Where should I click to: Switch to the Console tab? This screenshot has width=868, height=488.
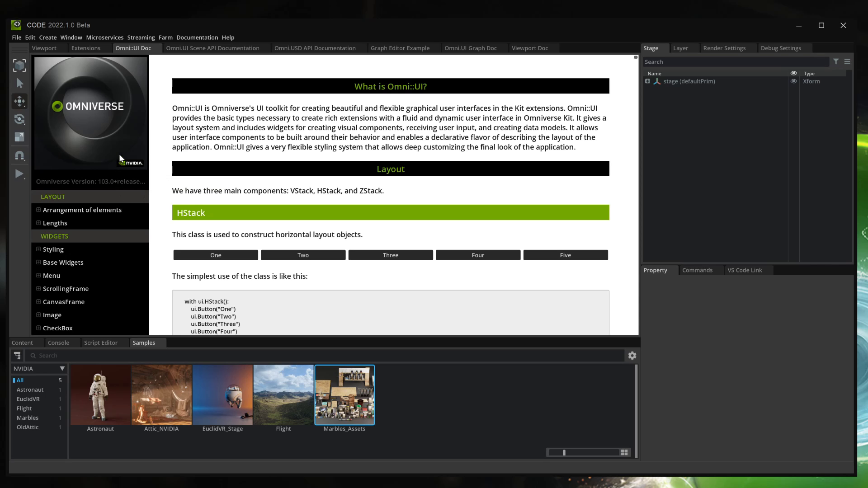[58, 343]
